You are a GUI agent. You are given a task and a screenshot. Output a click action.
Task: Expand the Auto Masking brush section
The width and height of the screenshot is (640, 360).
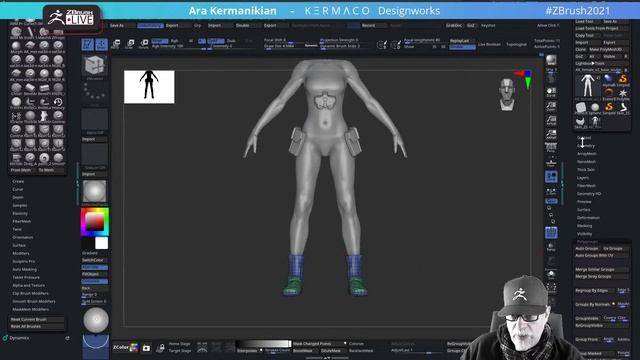coord(24,269)
